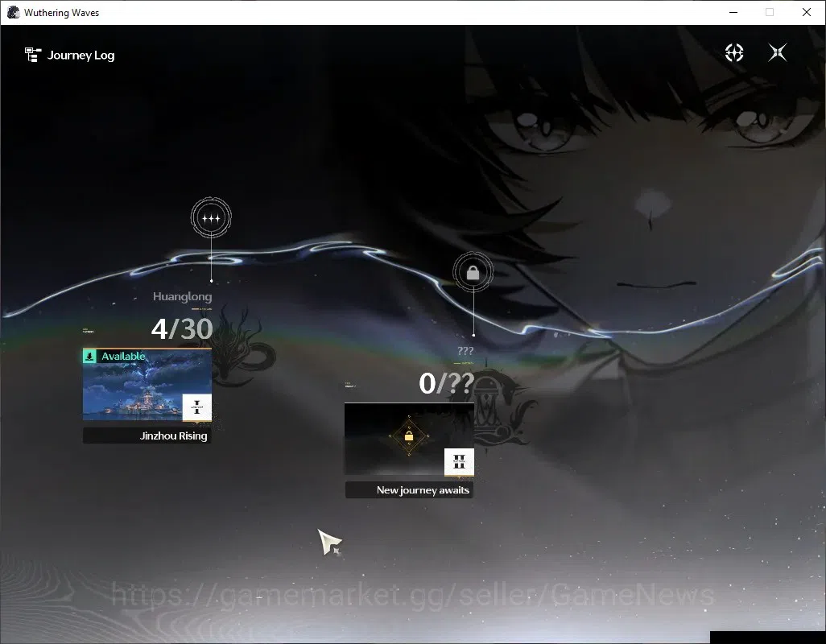This screenshot has width=826, height=644.
Task: Open the Jinzhou Rising chapter thumbnail
Action: click(x=147, y=385)
